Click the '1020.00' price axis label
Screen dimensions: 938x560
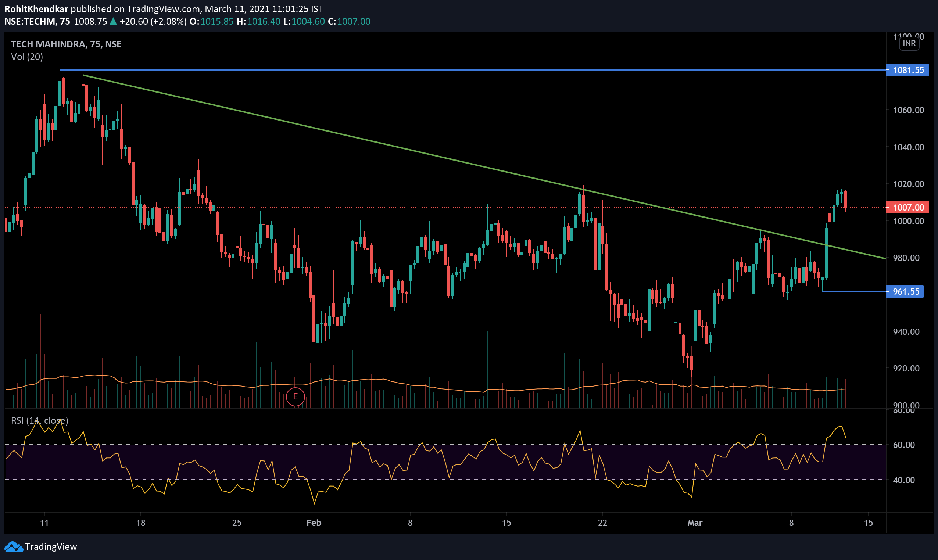[909, 184]
